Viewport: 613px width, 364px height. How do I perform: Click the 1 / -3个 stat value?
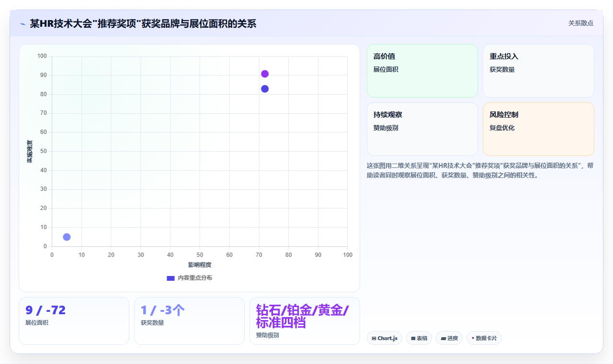click(x=163, y=310)
